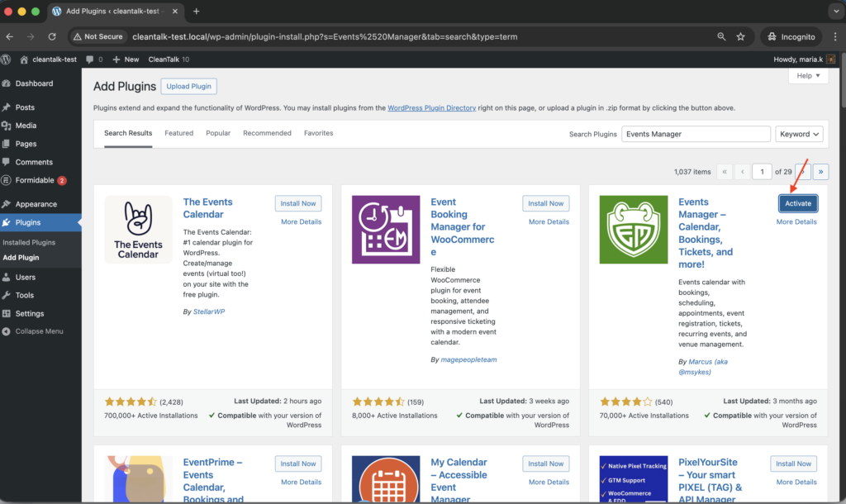The image size is (846, 504).
Task: Click the Events Manager plugin logo
Action: (x=633, y=230)
